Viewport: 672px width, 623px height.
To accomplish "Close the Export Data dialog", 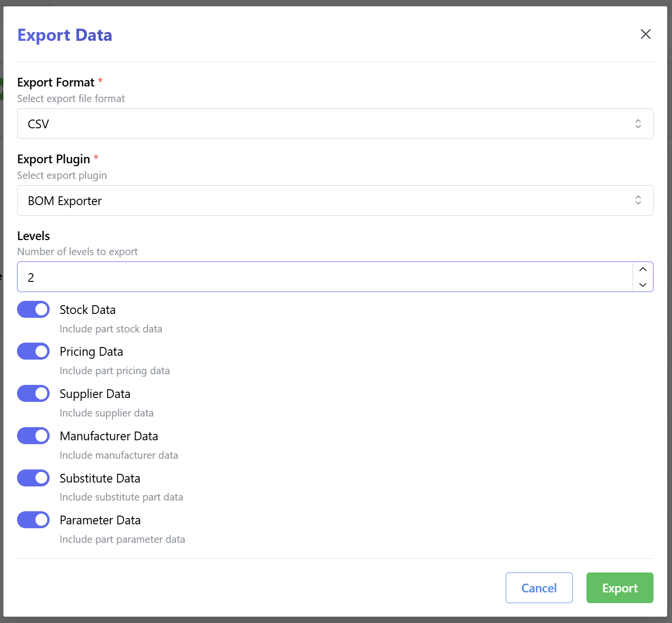I will click(x=645, y=34).
